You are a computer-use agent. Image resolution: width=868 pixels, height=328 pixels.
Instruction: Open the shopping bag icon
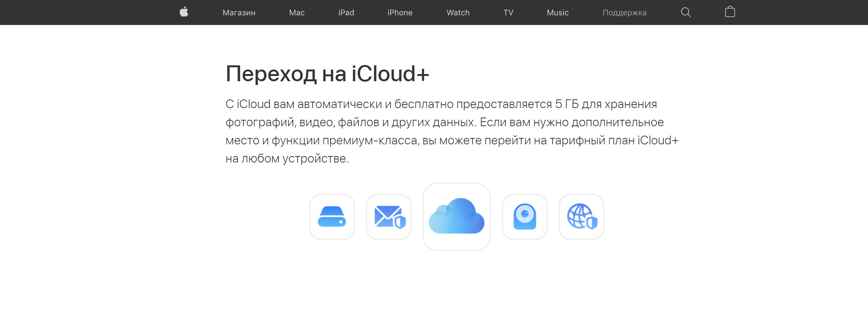tap(730, 12)
